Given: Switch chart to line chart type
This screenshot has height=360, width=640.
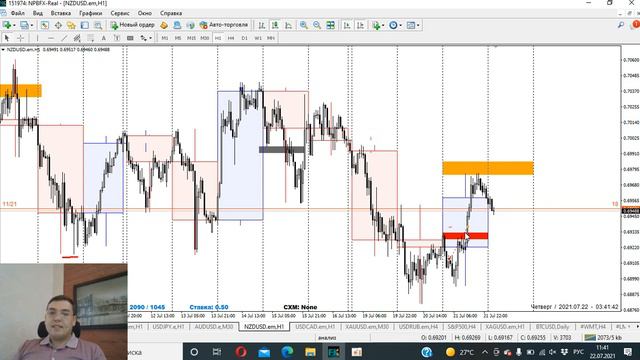Looking at the screenshot, I should pos(289,25).
